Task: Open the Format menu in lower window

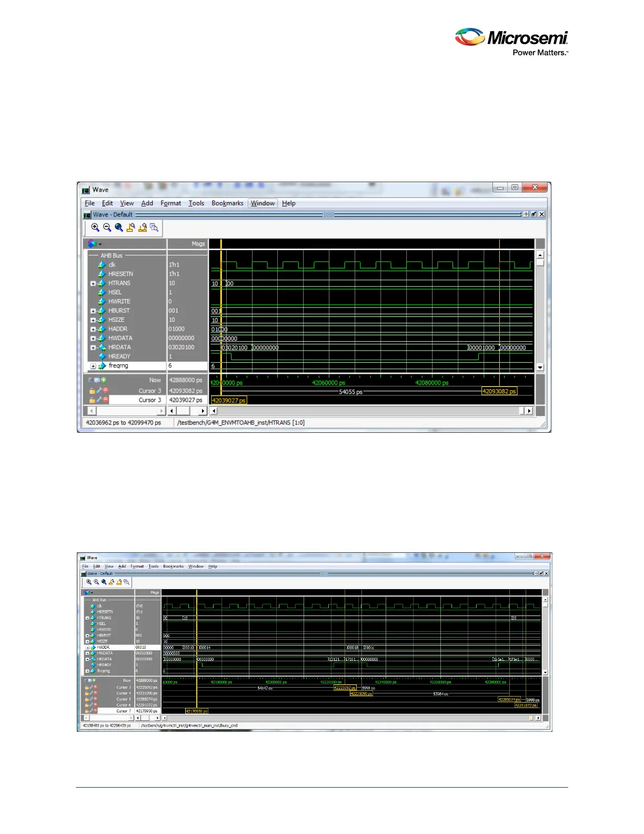Action: tap(137, 567)
